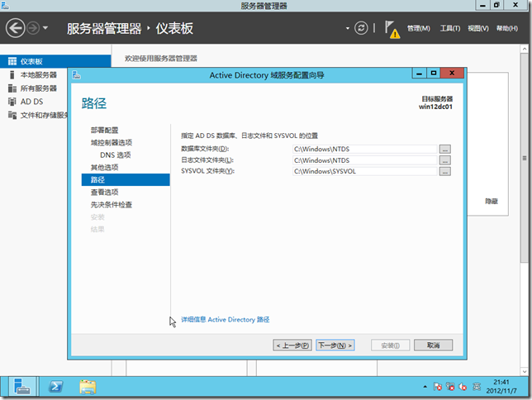This screenshot has width=532, height=400.
Task: Select the highlighted 路径 wizard step
Action: [126, 179]
